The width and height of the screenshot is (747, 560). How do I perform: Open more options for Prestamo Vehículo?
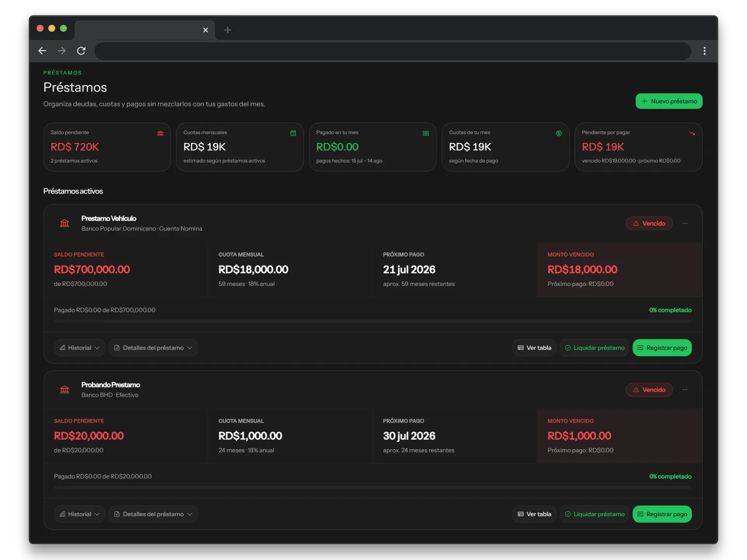685,223
